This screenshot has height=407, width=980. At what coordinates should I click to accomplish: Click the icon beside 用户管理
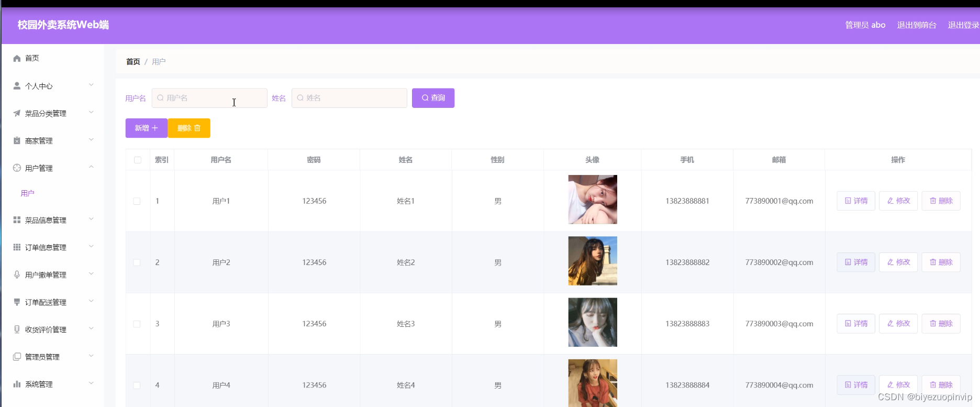tap(17, 168)
